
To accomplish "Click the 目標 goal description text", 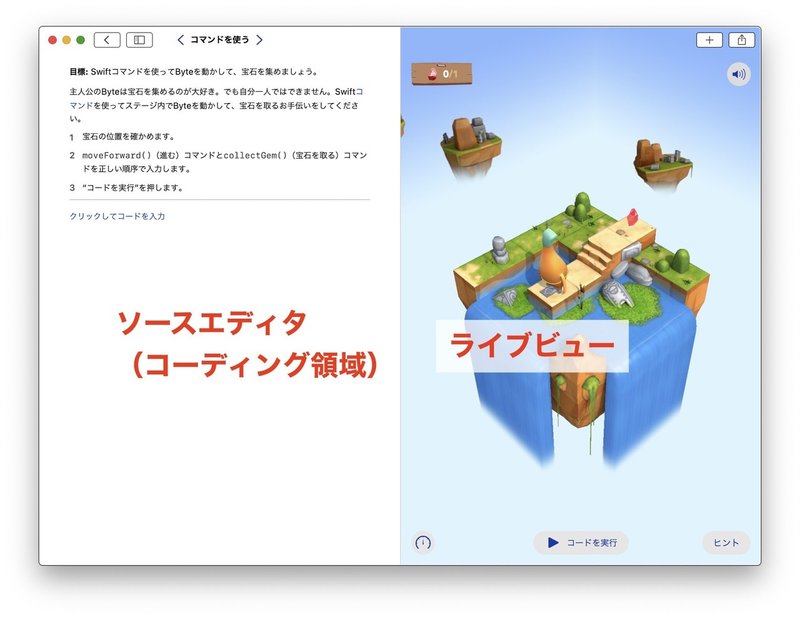I will [194, 72].
